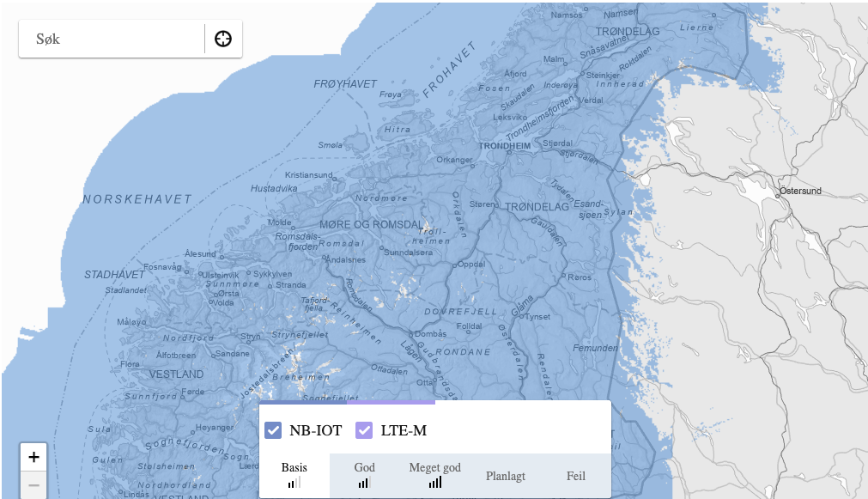Uncheck the NB-IOT checkbox
The image size is (868, 499).
273,430
